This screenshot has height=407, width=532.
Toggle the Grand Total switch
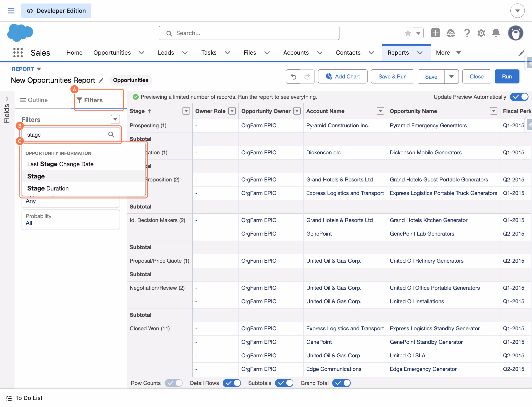pos(341,383)
